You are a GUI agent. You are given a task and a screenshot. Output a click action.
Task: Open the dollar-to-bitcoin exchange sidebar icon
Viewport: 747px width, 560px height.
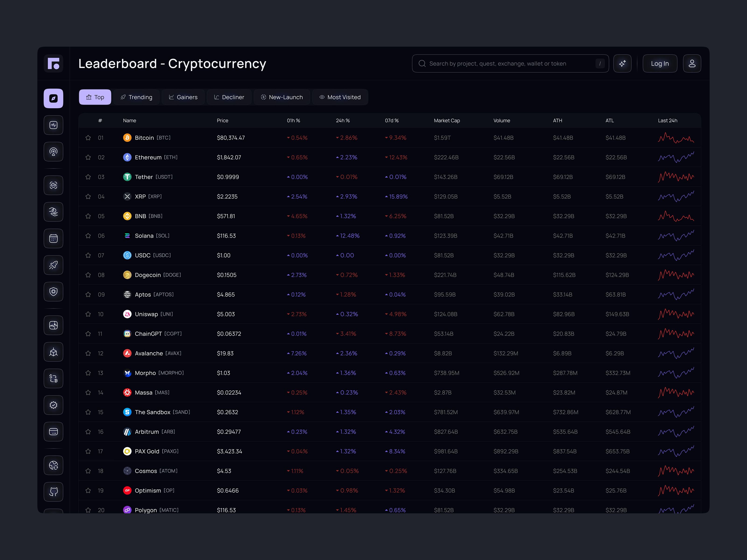(x=53, y=378)
